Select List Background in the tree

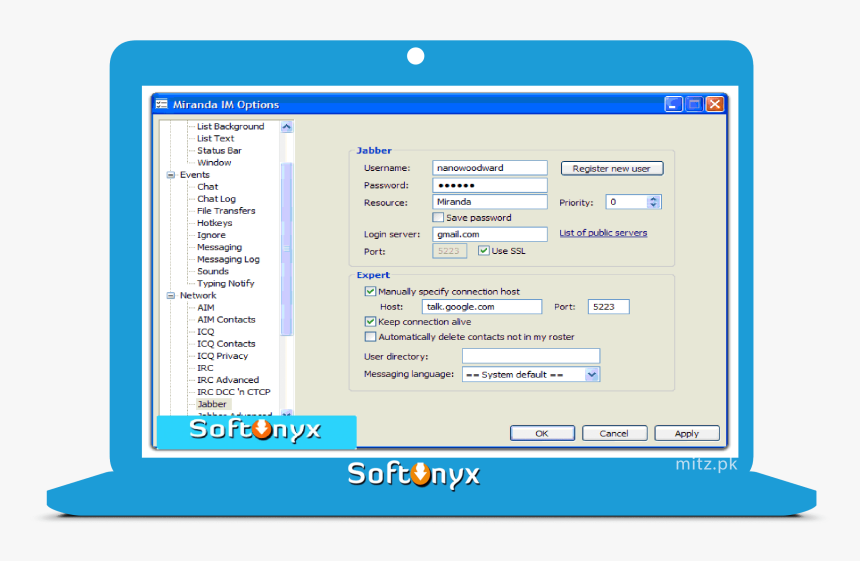tap(230, 126)
